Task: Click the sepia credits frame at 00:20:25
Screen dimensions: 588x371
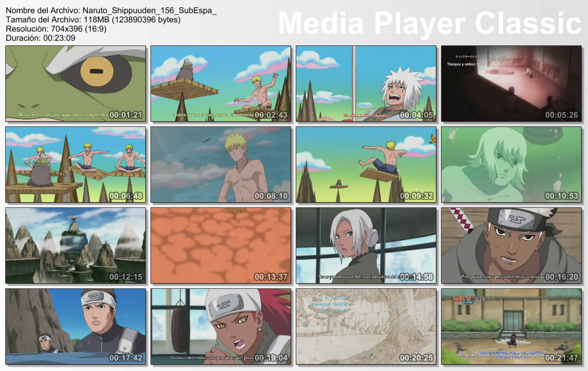Action: pyautogui.click(x=366, y=327)
